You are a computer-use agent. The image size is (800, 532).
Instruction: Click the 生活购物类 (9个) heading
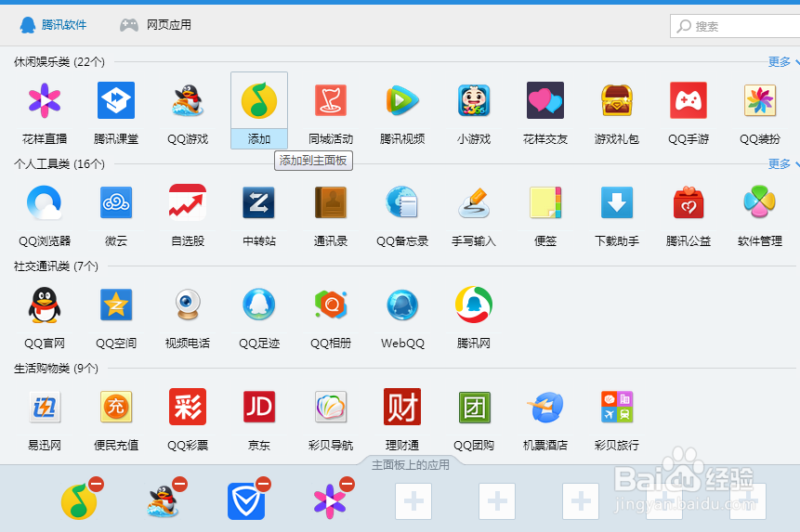coord(56,369)
